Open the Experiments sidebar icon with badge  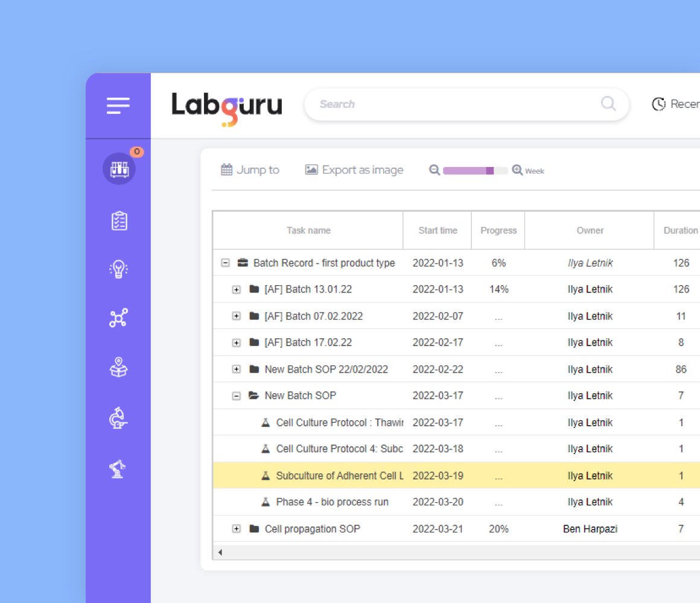(118, 169)
